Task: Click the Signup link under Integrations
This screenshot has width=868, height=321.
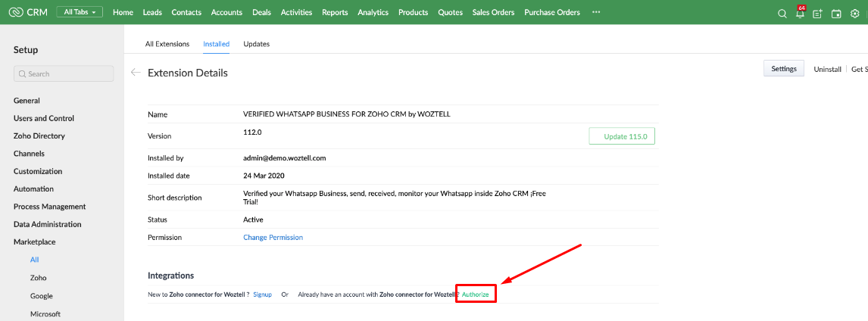Action: click(x=262, y=295)
